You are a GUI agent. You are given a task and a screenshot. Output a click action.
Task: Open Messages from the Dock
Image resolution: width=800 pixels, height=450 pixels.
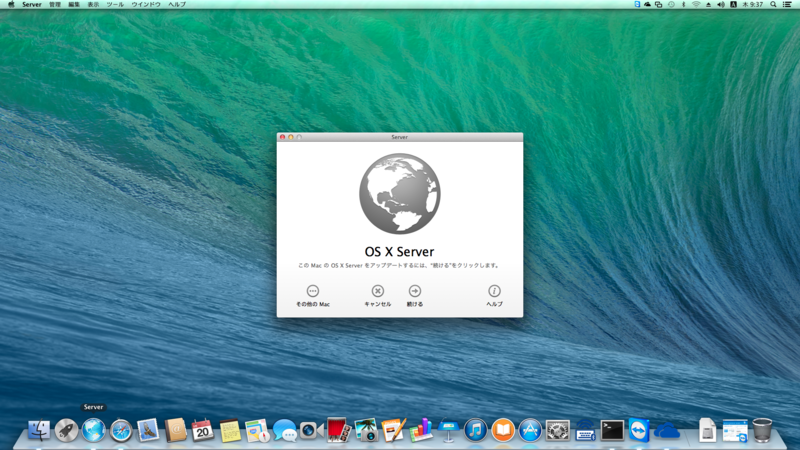285,430
